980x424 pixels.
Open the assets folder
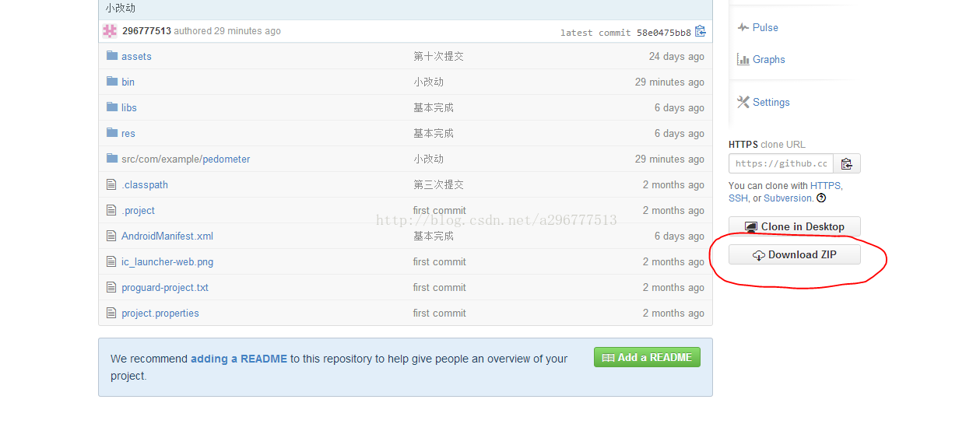click(x=136, y=56)
